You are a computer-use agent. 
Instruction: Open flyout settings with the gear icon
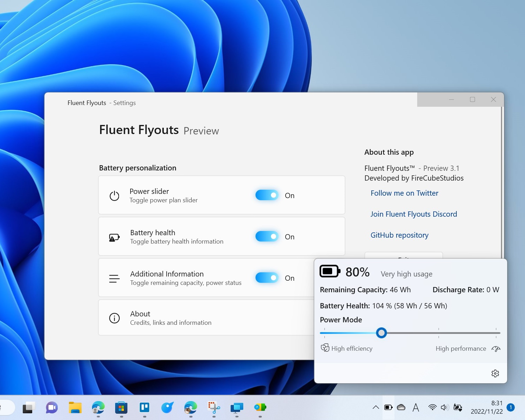tap(495, 373)
